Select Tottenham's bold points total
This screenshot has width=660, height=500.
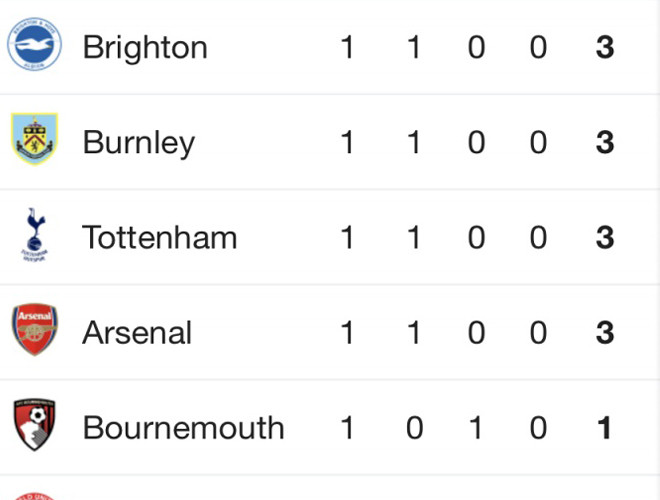pos(604,237)
